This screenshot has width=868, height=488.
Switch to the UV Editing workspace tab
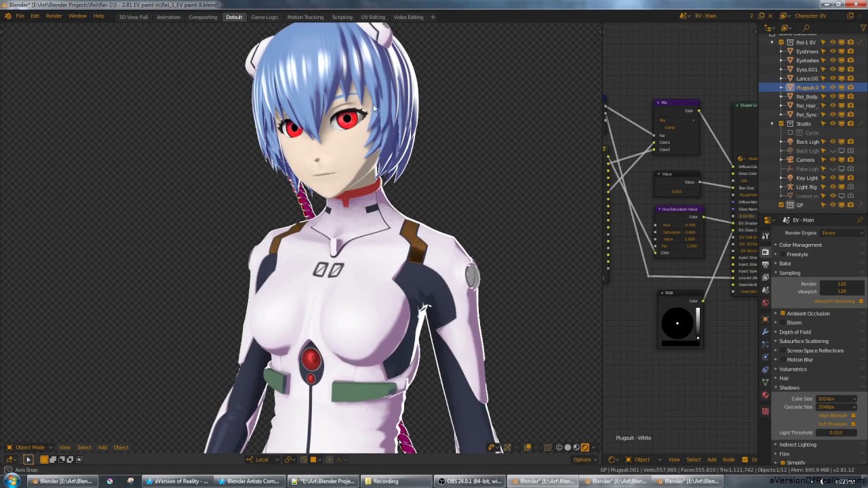coord(372,17)
